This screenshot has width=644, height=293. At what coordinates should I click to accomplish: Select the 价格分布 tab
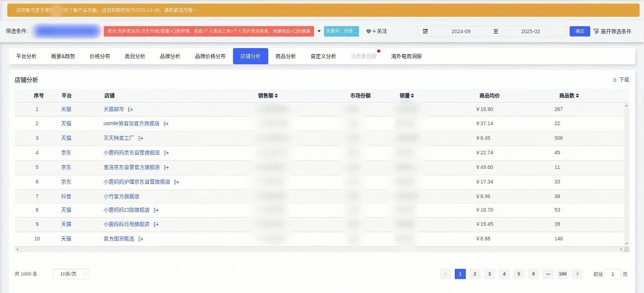pyautogui.click(x=100, y=56)
